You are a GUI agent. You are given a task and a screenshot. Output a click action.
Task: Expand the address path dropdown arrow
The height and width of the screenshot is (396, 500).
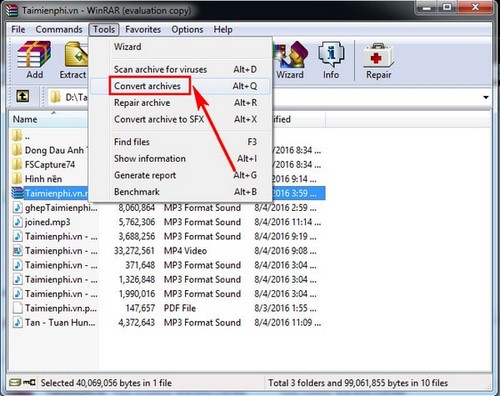(486, 97)
